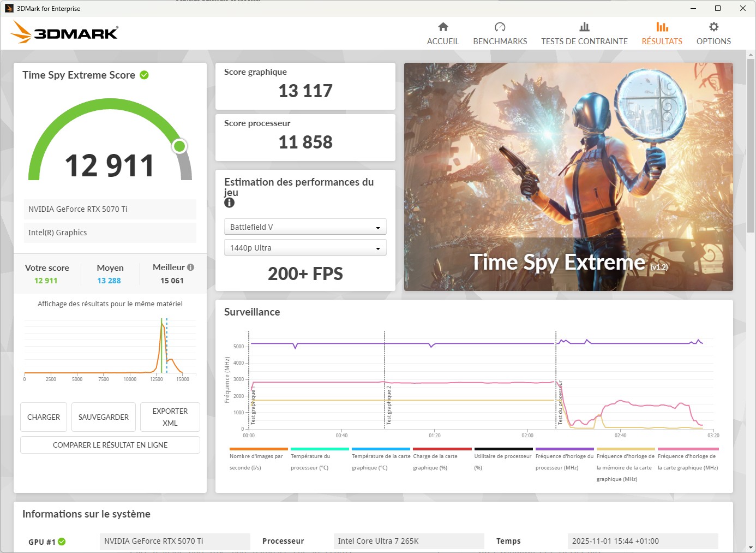Click the info icon next to Meilleur
The width and height of the screenshot is (756, 553).
pos(190,267)
